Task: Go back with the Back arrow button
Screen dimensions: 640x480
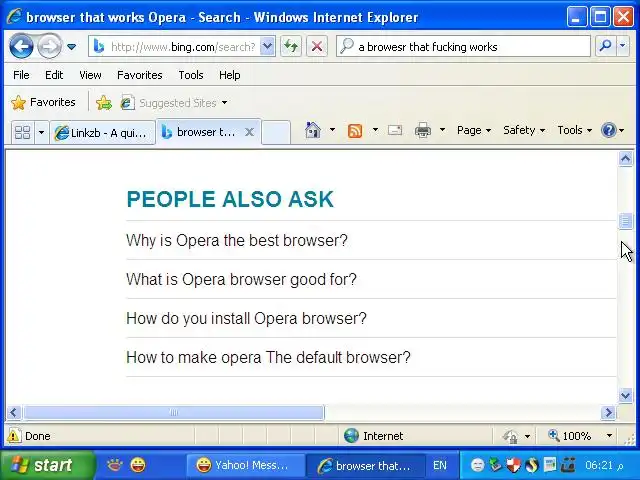Action: [x=21, y=47]
